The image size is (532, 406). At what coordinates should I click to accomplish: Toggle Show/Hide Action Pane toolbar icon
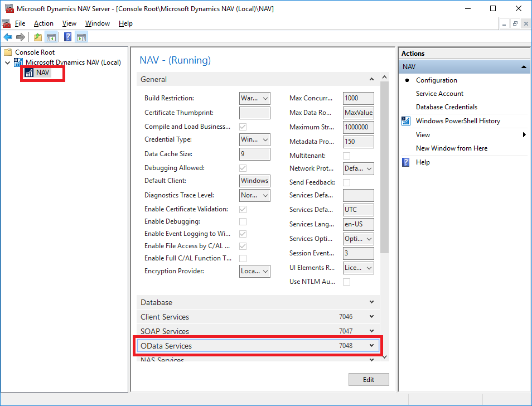[81, 37]
